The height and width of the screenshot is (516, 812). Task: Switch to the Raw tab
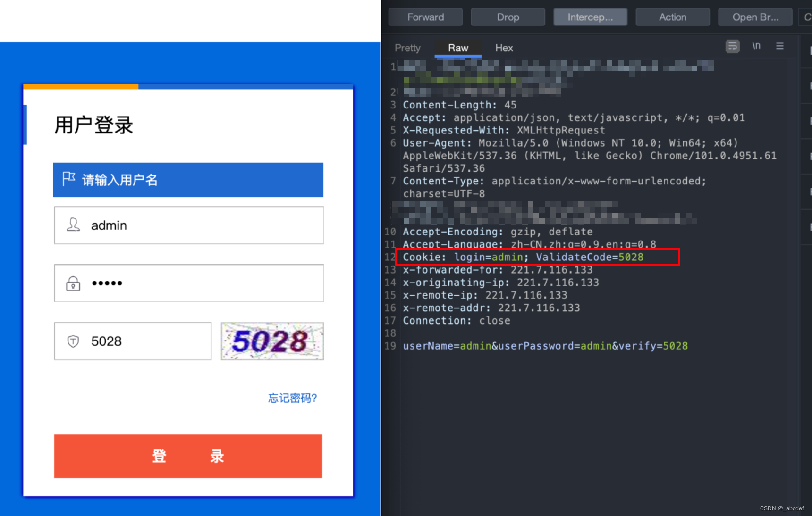pyautogui.click(x=458, y=48)
